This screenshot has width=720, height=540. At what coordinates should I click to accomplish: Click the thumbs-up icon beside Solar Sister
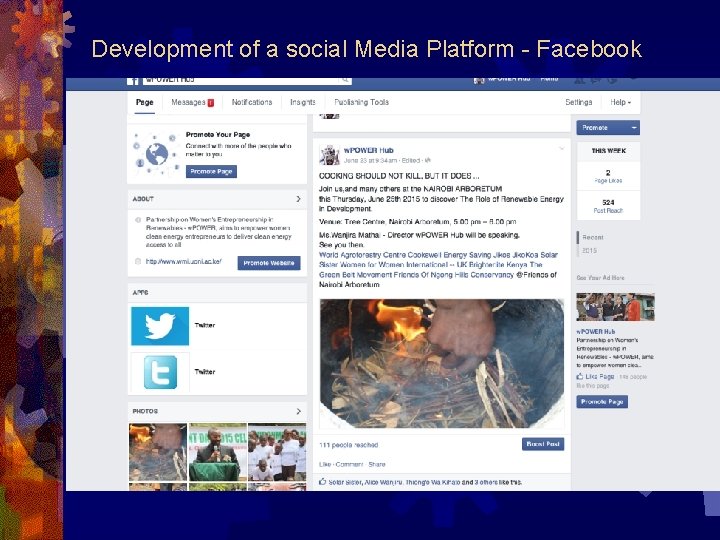(x=323, y=482)
